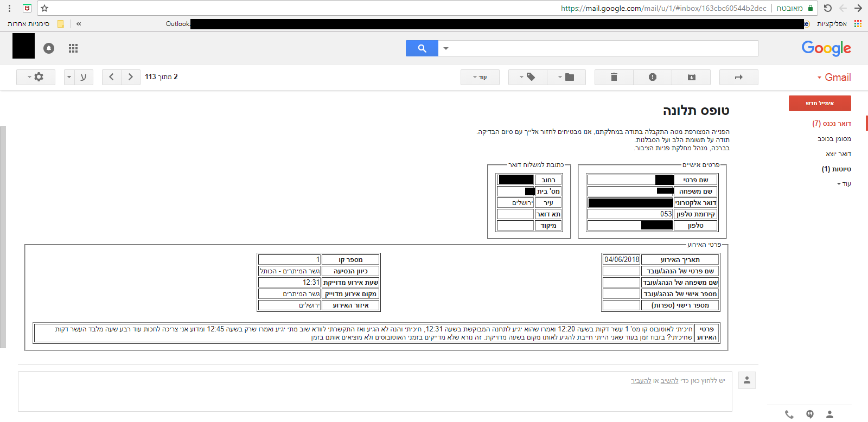The height and width of the screenshot is (422, 868).
Task: Click the account profile picture
Action: tap(24, 46)
